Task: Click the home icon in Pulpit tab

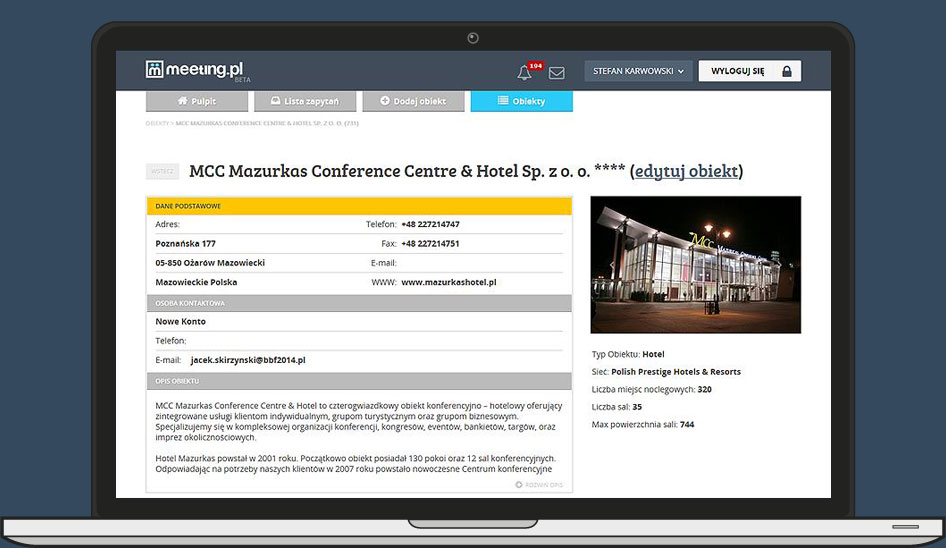Action: coord(182,101)
